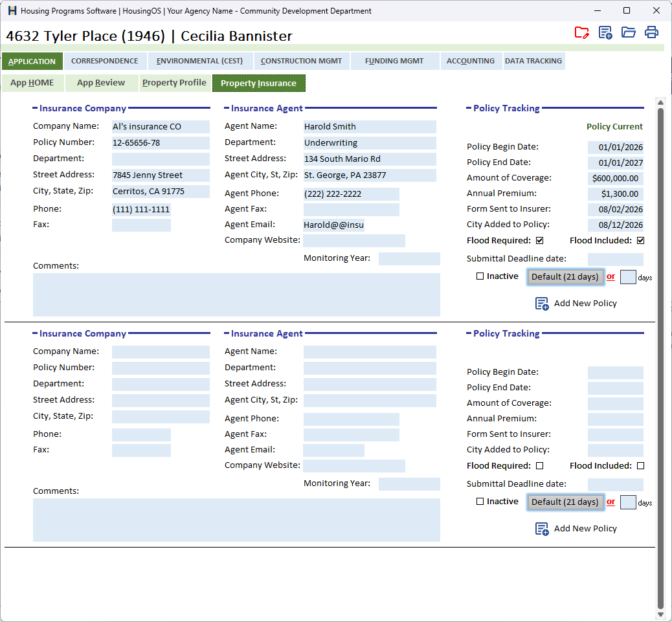Check Inactive box in second policy
The image size is (672, 622).
pos(480,501)
